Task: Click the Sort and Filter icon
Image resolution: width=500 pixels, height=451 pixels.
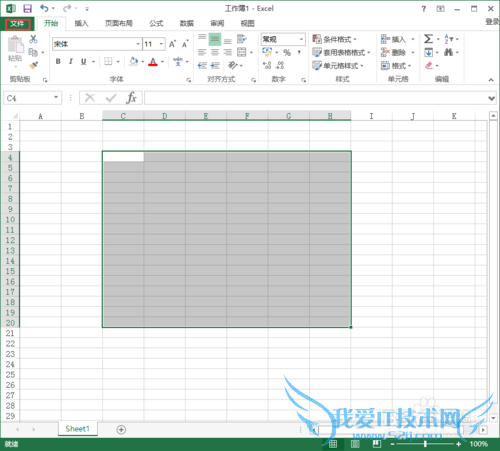Action: coord(449,39)
